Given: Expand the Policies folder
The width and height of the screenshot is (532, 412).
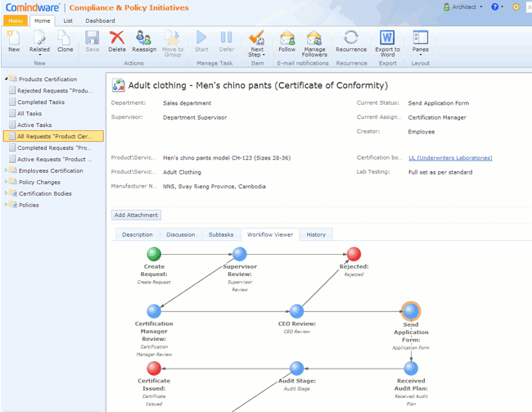Looking at the screenshot, I should point(6,205).
